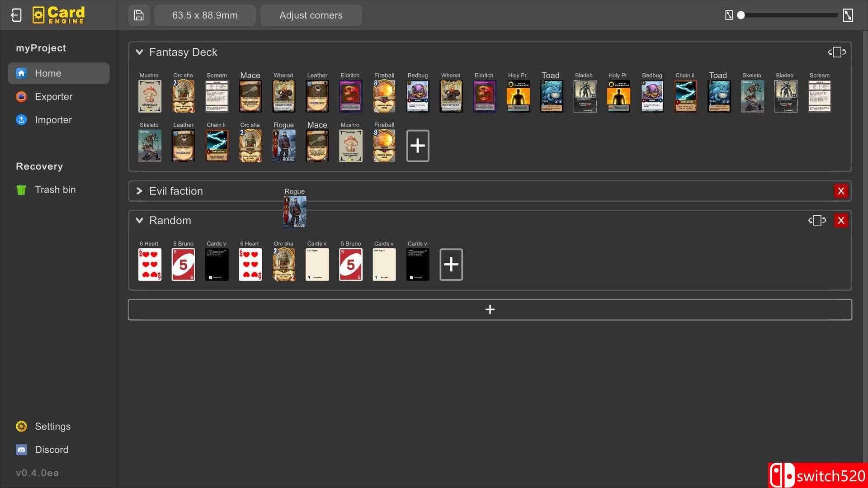Screen dimensions: 868x488
Task: Click the 63.5 x 88.9mm size button
Action: coord(205,15)
